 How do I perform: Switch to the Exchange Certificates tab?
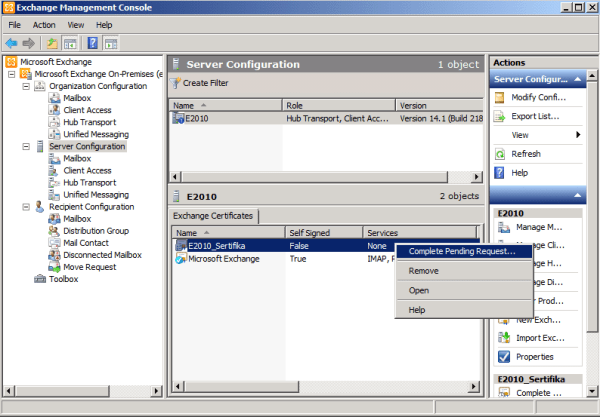[214, 216]
